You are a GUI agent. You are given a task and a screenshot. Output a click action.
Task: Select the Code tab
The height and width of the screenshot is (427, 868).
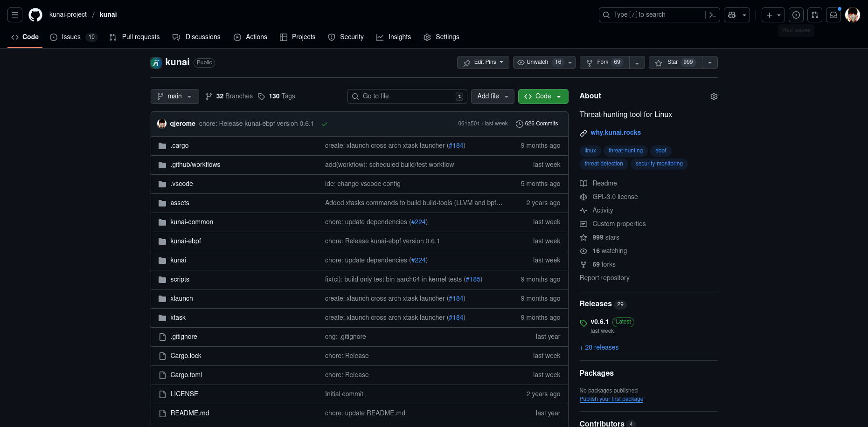click(25, 37)
